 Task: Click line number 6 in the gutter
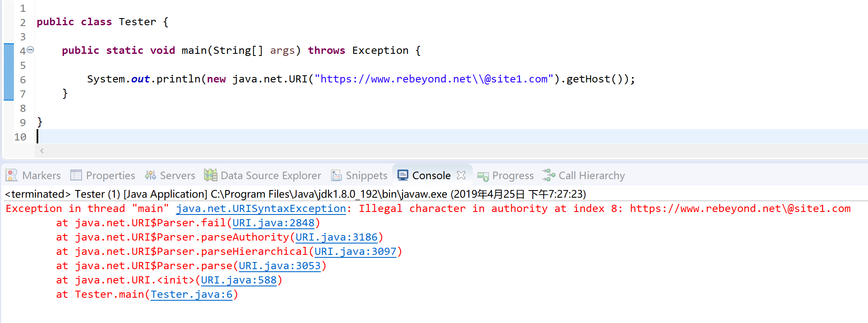click(x=23, y=80)
